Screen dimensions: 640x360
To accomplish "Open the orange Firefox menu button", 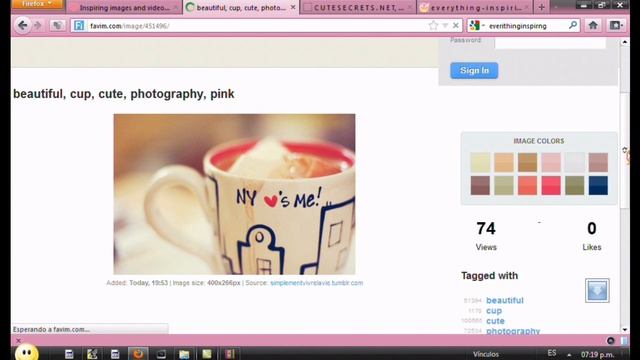I will pos(37,4).
